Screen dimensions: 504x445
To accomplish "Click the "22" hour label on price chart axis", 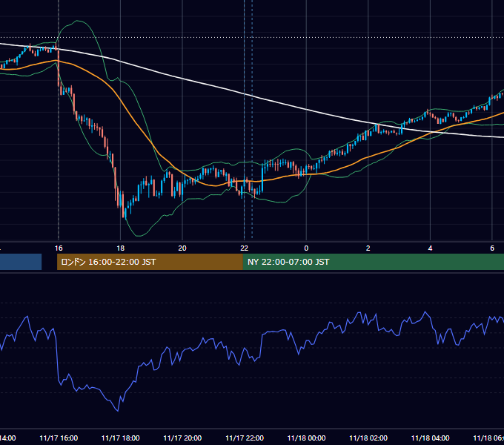I will click(x=245, y=248).
